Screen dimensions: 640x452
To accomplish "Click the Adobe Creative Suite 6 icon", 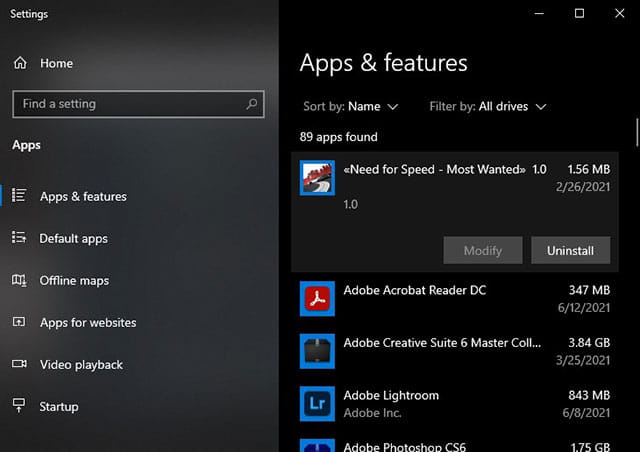I will (x=317, y=351).
